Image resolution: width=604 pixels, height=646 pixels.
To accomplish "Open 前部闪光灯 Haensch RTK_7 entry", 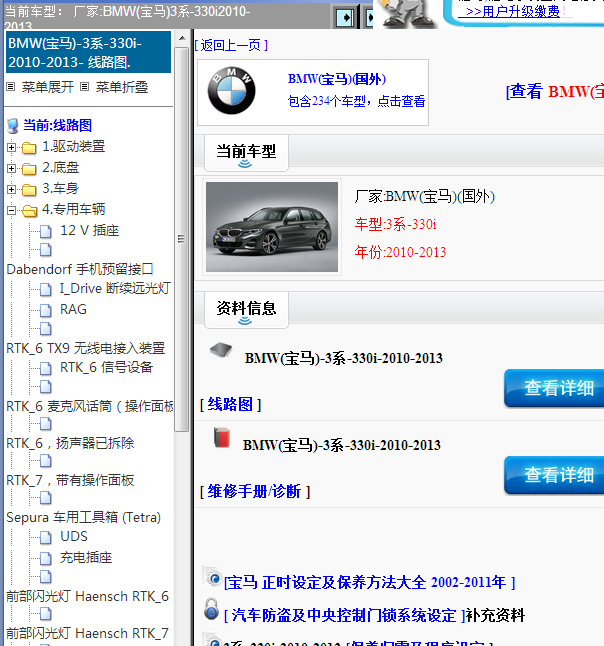I will (x=87, y=633).
